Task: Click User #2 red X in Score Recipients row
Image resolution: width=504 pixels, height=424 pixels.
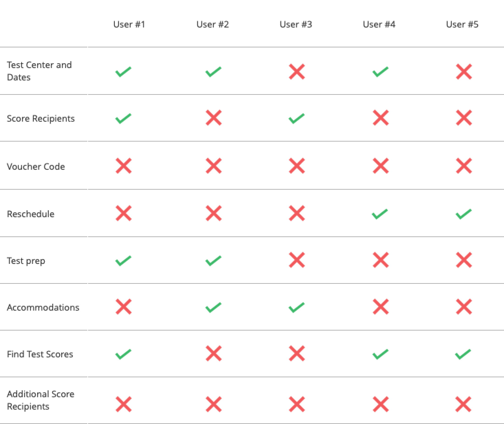Action: tap(214, 118)
